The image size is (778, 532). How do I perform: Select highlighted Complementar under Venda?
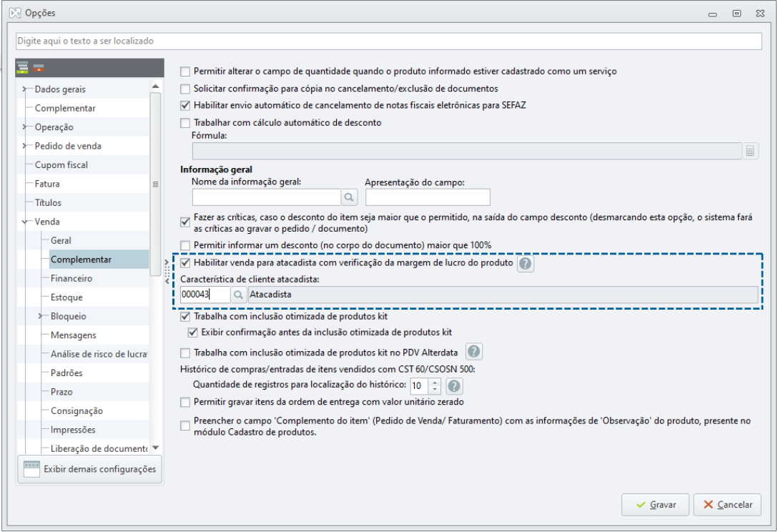pyautogui.click(x=99, y=260)
